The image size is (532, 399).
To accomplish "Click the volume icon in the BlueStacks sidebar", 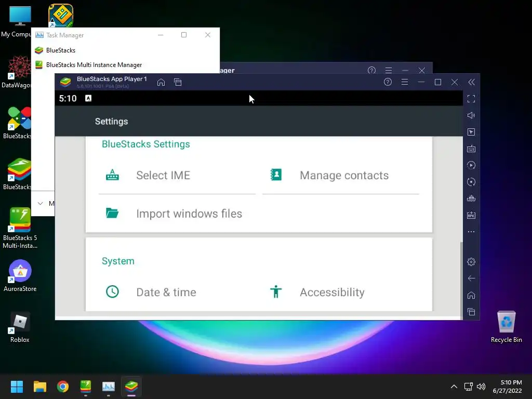I will 471,115.
